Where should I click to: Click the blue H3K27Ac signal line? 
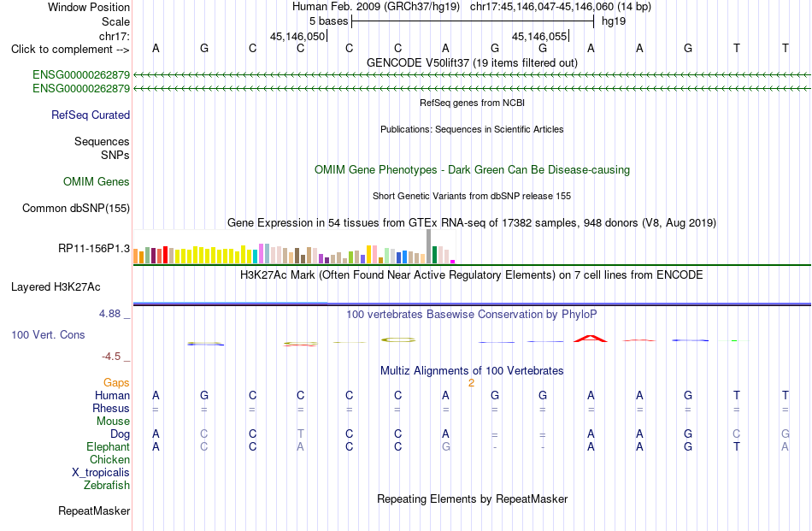point(472,304)
